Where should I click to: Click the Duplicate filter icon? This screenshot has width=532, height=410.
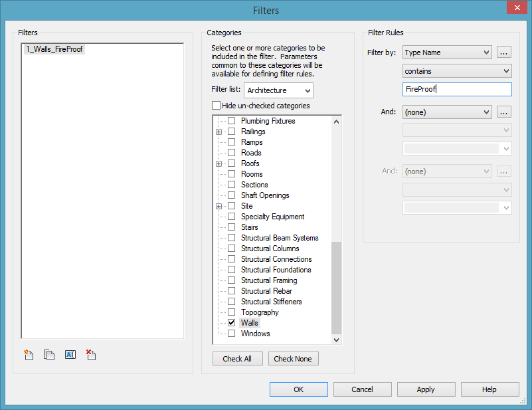[49, 355]
